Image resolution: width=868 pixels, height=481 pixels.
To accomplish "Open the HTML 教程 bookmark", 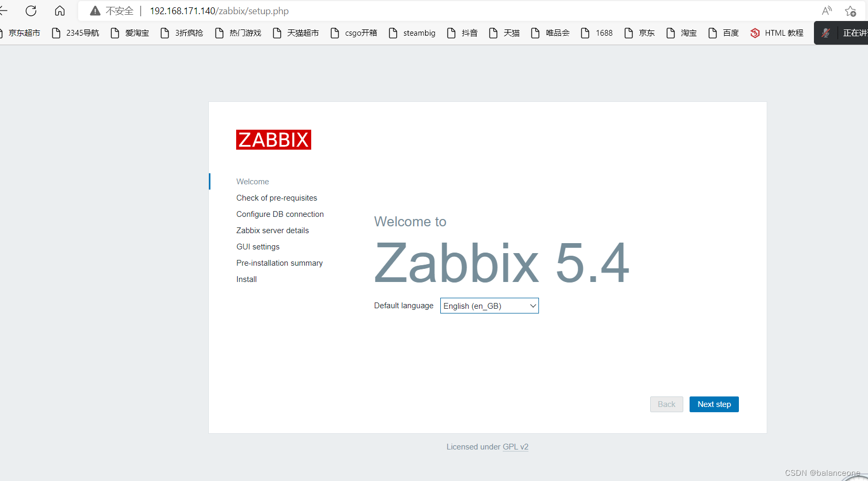I will [x=777, y=33].
